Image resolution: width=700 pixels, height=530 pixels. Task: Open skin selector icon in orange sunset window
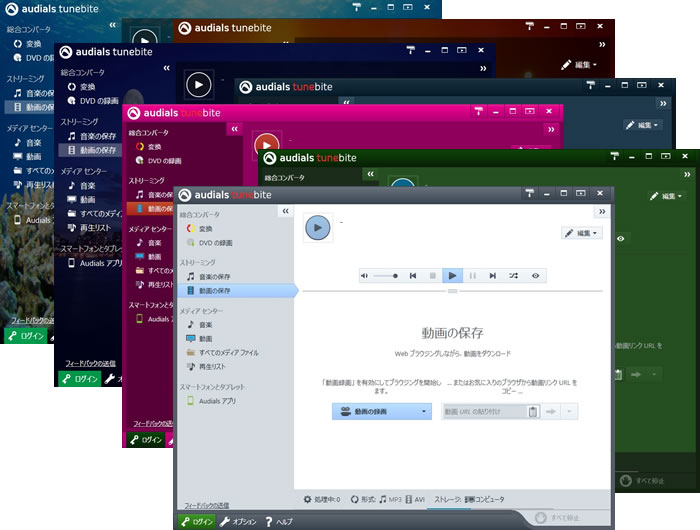(x=529, y=26)
